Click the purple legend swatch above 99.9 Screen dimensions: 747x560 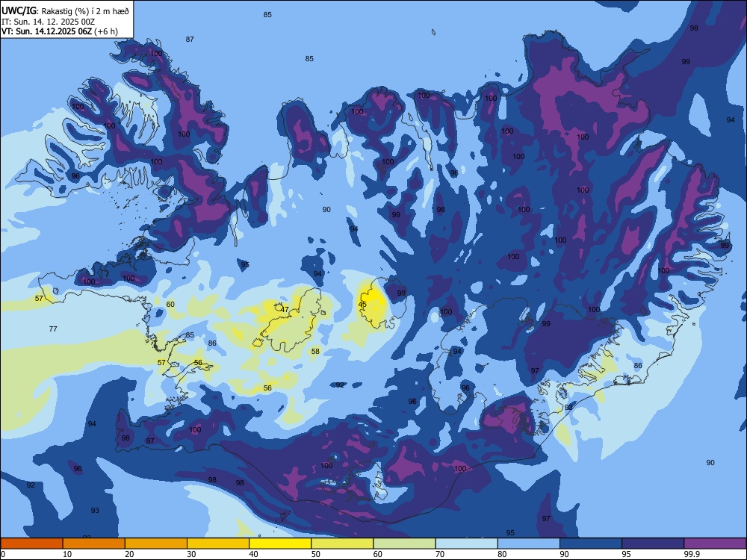[x=715, y=544]
